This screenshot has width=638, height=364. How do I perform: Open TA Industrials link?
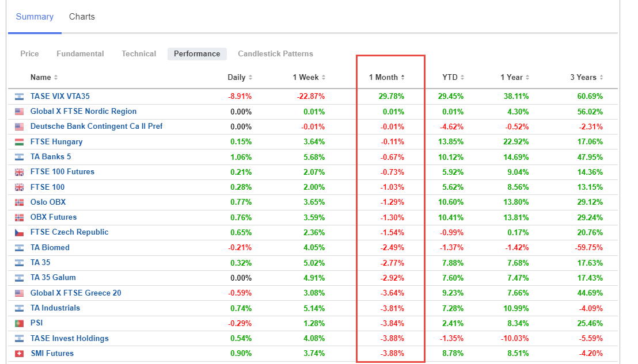point(55,308)
